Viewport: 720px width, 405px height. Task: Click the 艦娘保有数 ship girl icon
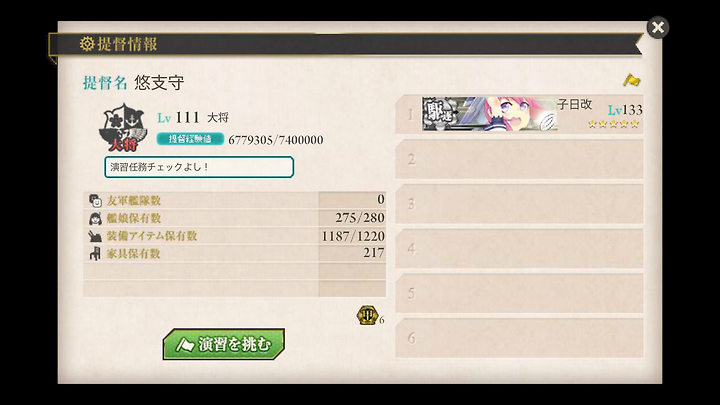pos(95,219)
